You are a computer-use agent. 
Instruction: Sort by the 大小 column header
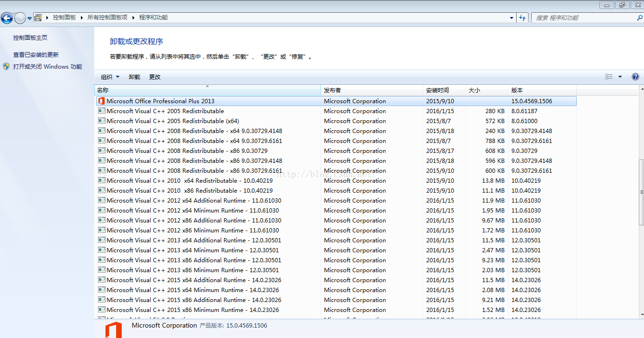tap(487, 90)
